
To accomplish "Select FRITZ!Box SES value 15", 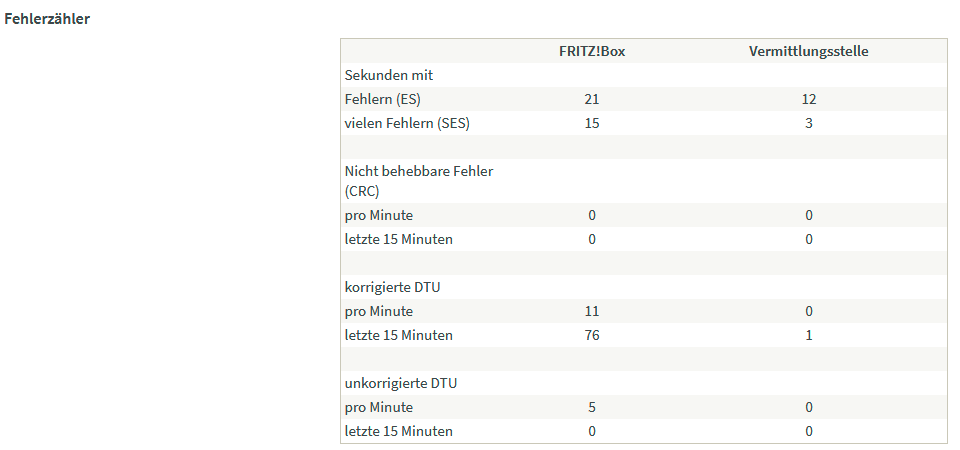I will pyautogui.click(x=592, y=123).
